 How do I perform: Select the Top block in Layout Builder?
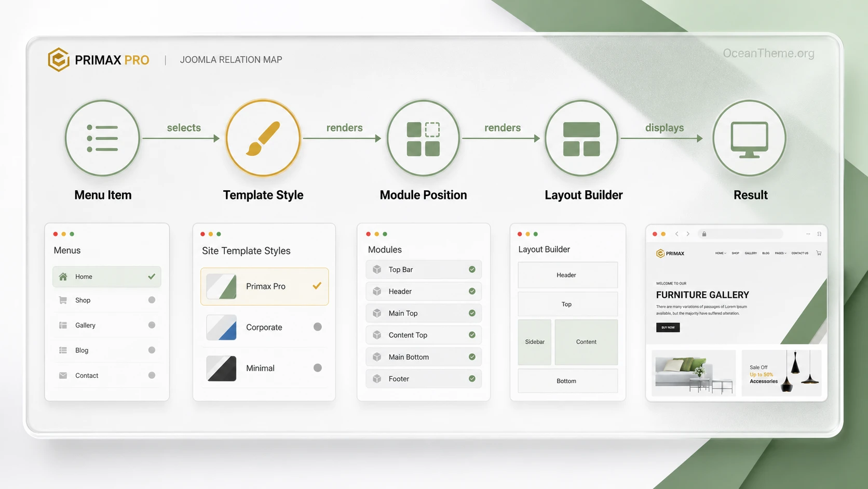click(x=567, y=304)
